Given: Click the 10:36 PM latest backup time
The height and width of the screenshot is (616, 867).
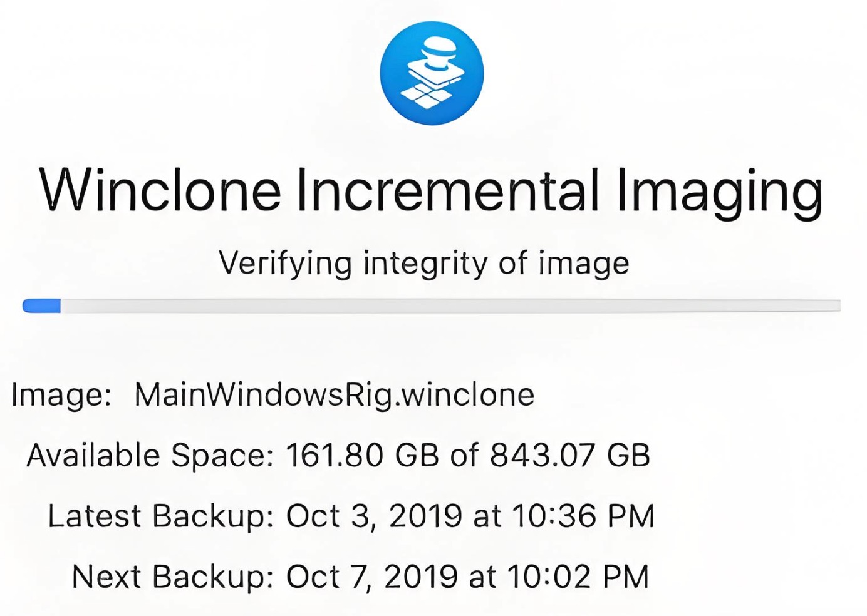Looking at the screenshot, I should 583,516.
